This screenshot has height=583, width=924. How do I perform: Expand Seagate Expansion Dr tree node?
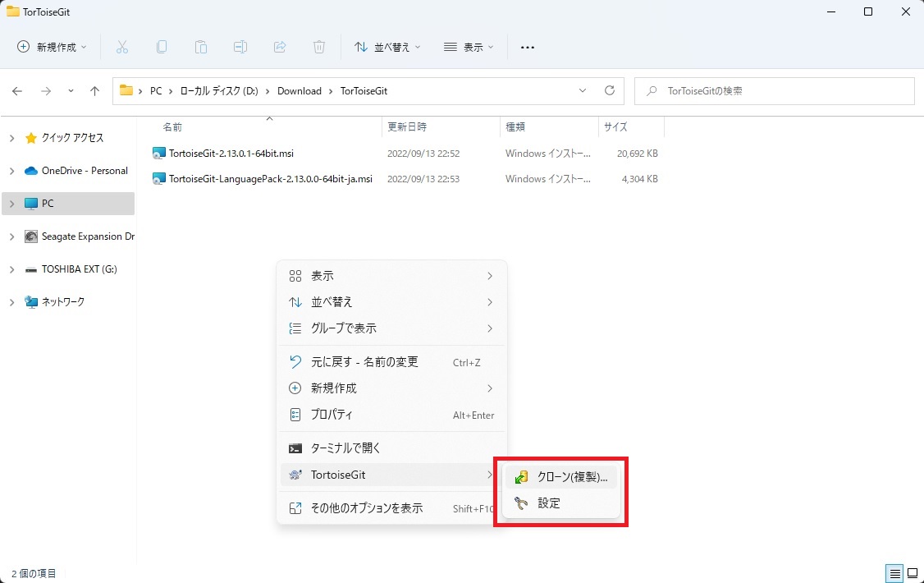(11, 236)
